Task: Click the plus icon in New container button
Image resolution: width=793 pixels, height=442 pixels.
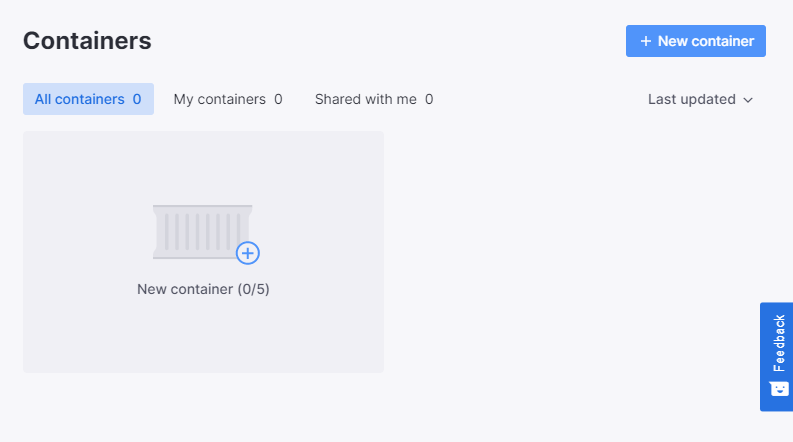Action: [x=646, y=41]
